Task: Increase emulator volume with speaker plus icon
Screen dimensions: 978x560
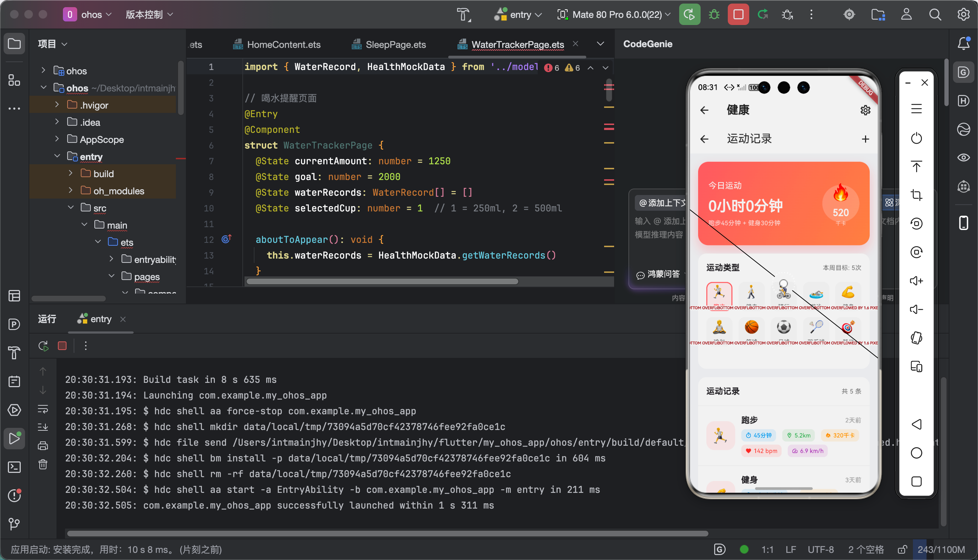Action: pos(916,281)
